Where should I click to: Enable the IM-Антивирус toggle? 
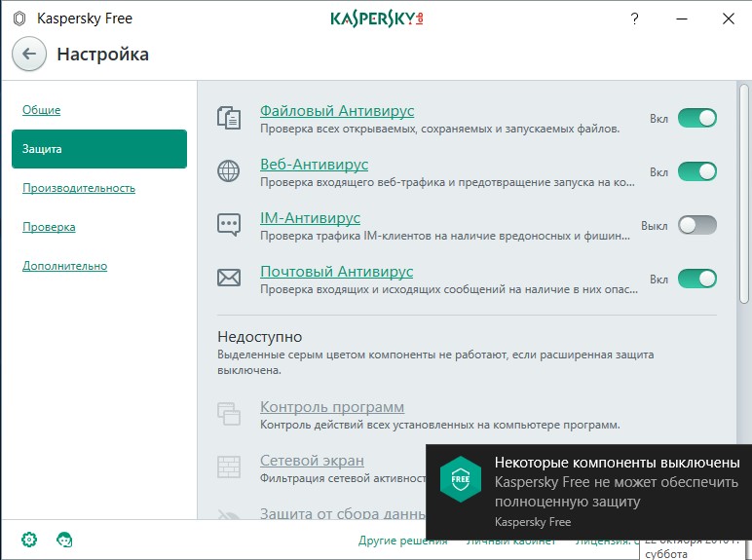pos(696,225)
